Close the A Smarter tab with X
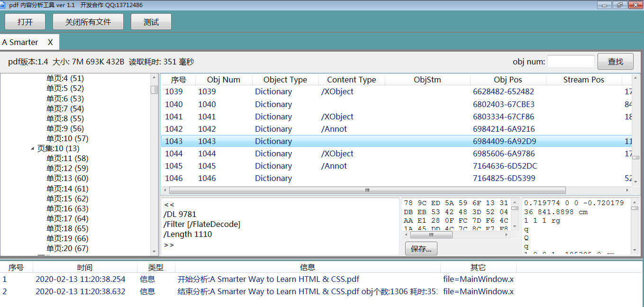644x307 pixels. click(x=50, y=42)
